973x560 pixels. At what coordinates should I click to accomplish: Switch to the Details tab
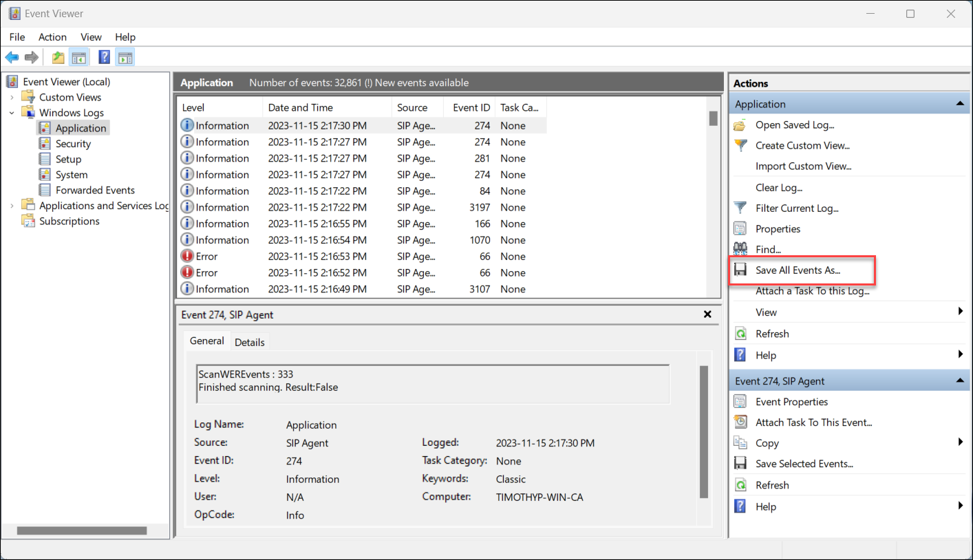click(249, 342)
